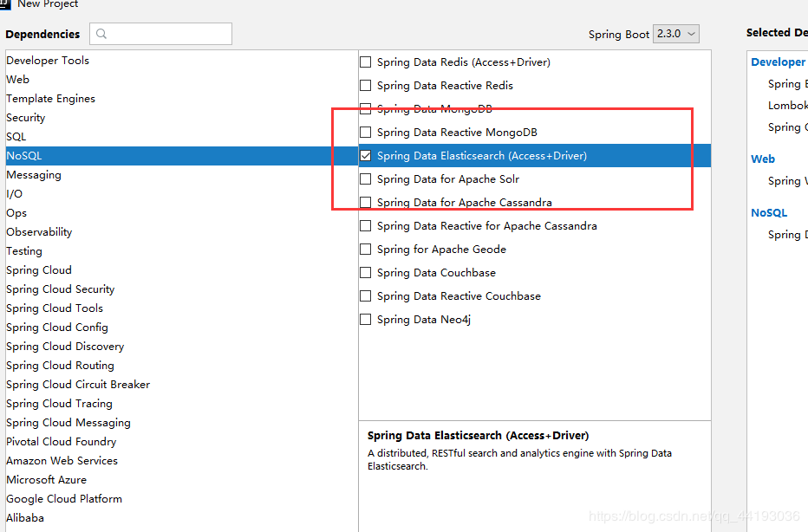Select Ops category

point(181,212)
